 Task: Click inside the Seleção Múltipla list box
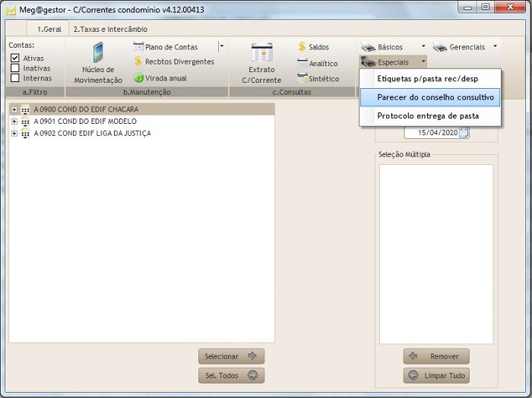pos(436,254)
